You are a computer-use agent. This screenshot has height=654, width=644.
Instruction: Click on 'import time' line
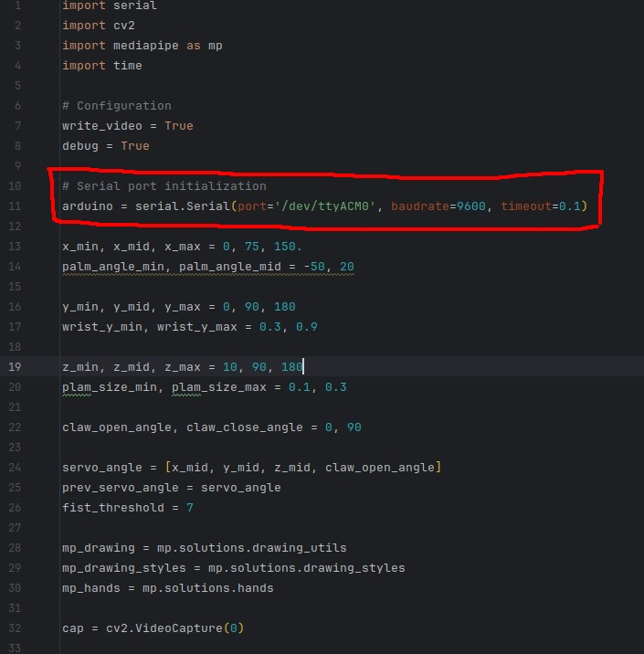point(102,66)
